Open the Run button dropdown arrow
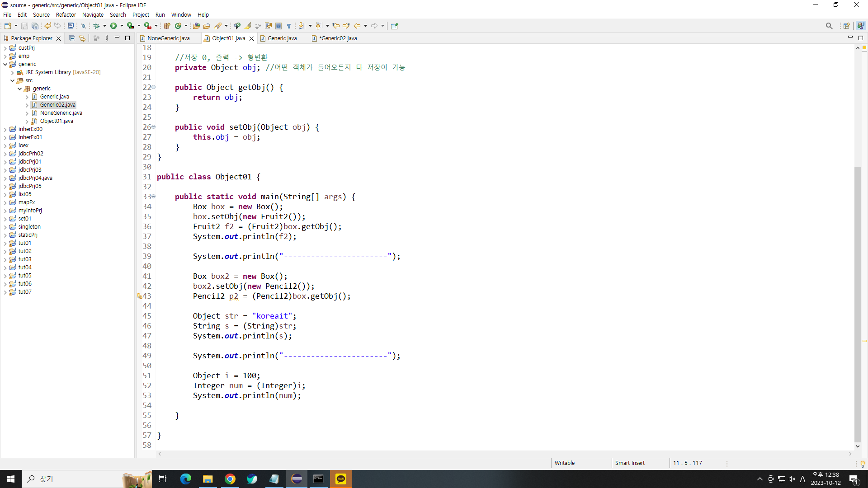 tap(122, 26)
